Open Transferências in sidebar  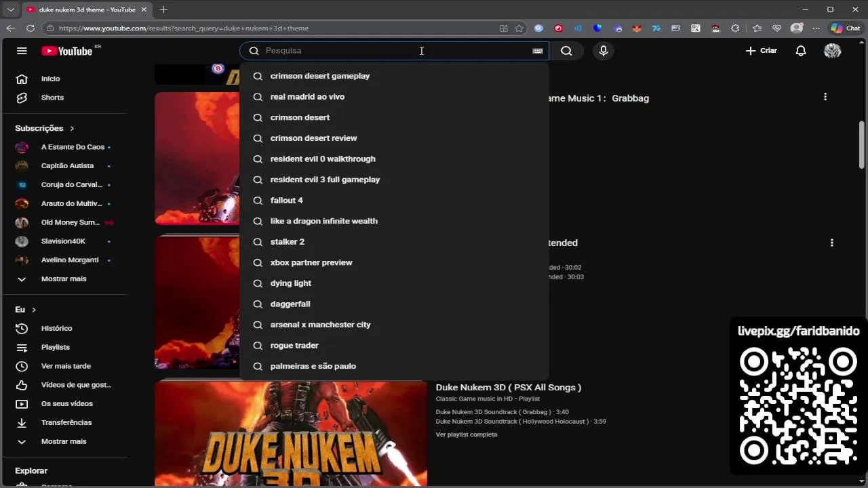click(x=65, y=422)
